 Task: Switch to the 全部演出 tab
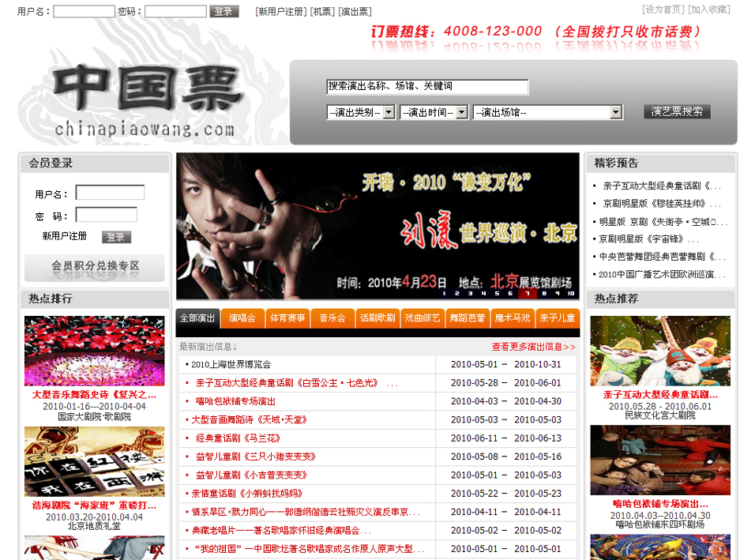(197, 318)
